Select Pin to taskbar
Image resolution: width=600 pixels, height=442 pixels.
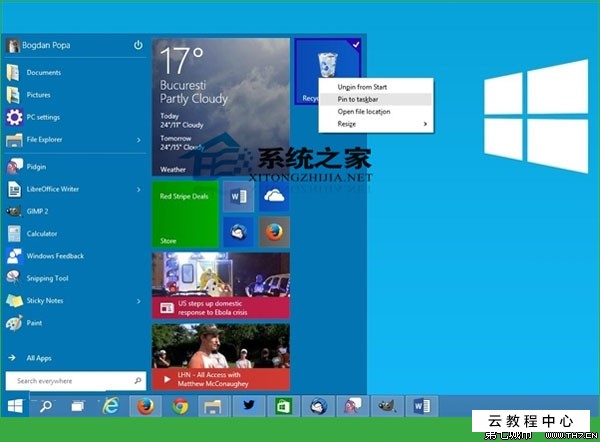pos(359,99)
